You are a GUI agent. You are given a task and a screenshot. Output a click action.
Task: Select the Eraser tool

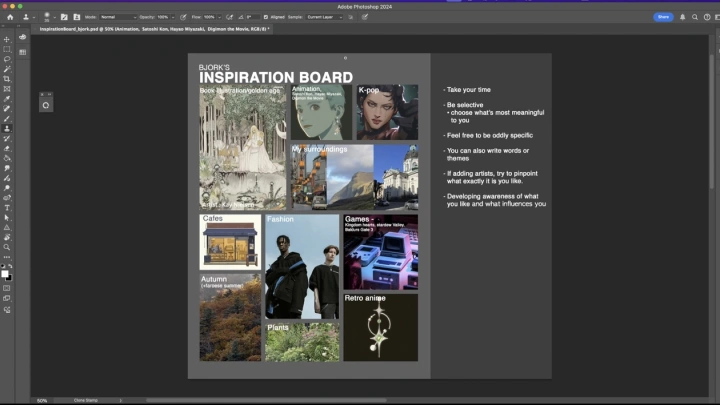tap(6, 148)
